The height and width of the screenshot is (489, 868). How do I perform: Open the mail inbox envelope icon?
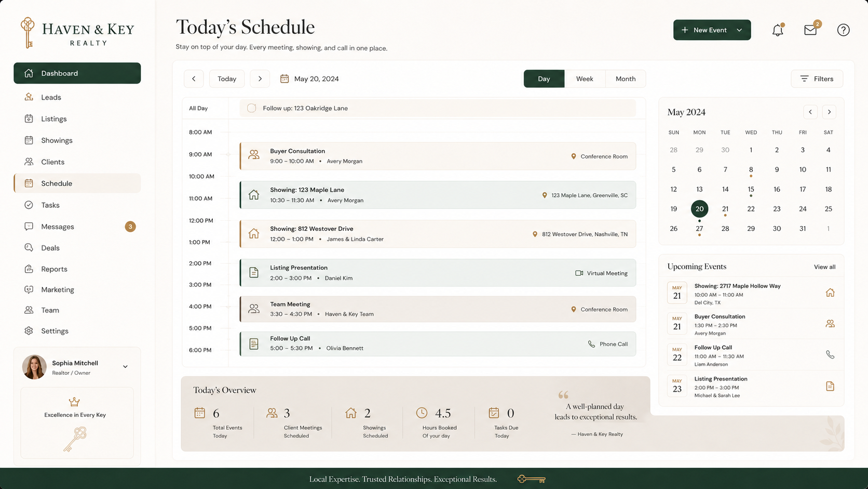[x=810, y=30]
